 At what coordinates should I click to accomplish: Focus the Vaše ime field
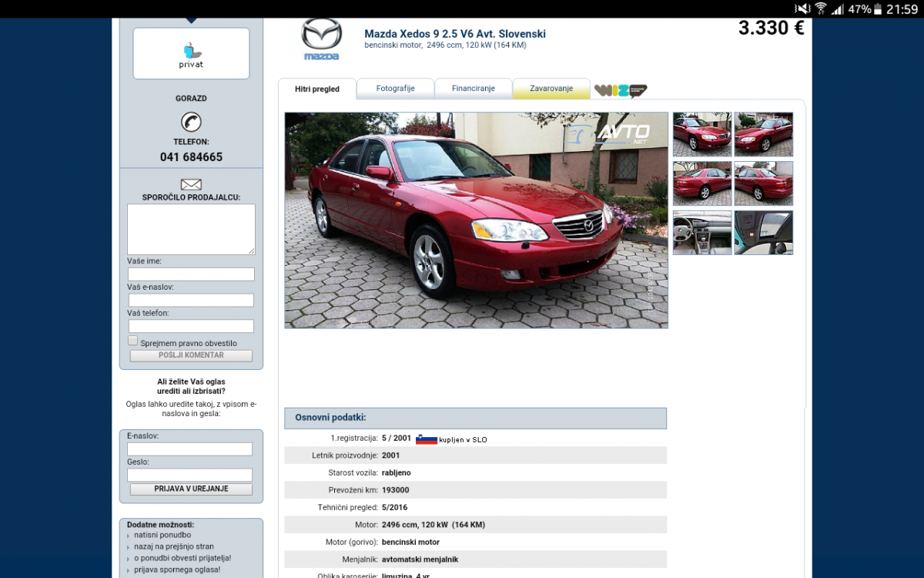tap(191, 274)
